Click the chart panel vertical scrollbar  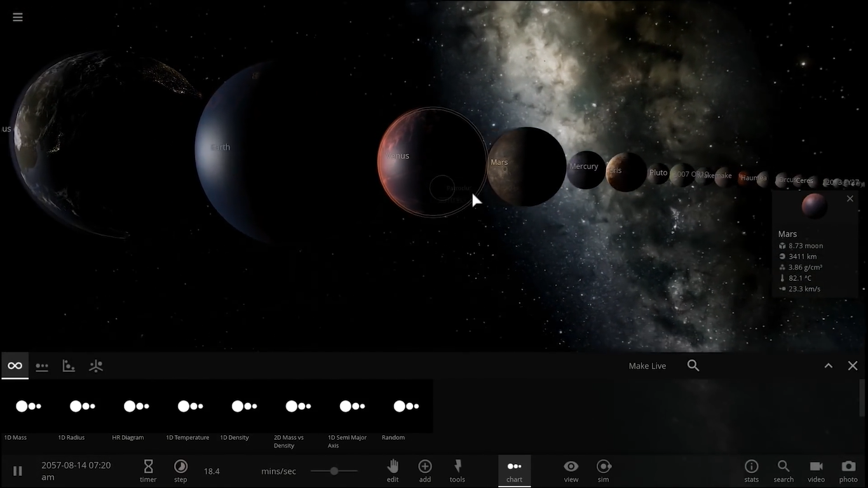pos(862,398)
